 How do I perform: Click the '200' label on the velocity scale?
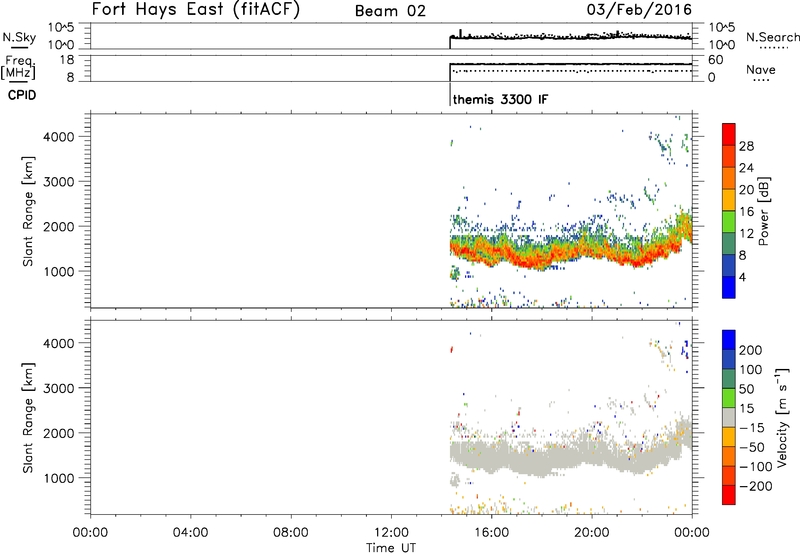click(751, 350)
